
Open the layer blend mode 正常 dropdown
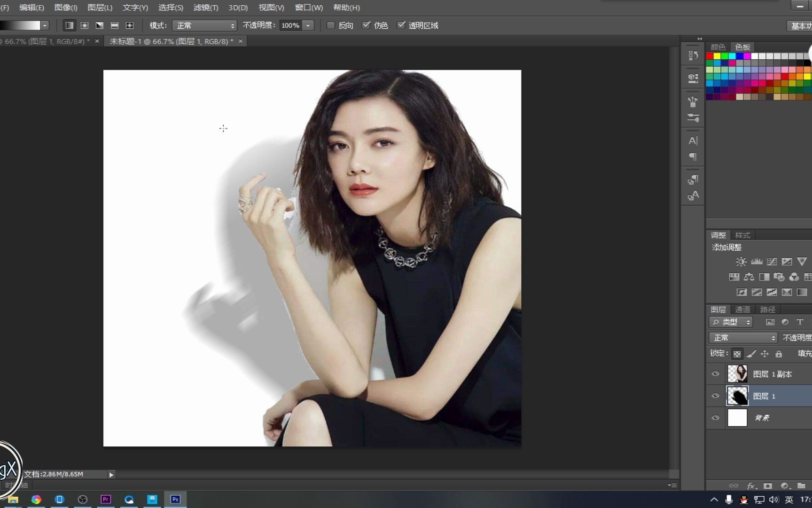tap(743, 338)
